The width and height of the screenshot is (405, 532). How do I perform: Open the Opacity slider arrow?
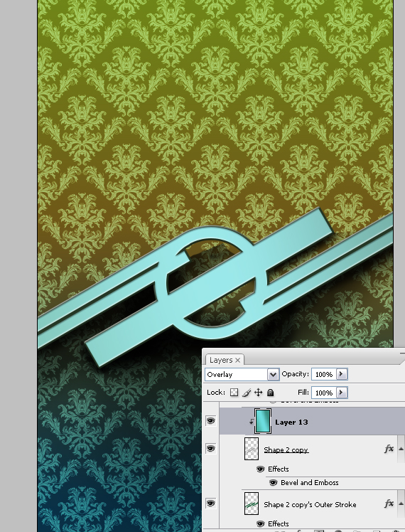[x=342, y=374]
